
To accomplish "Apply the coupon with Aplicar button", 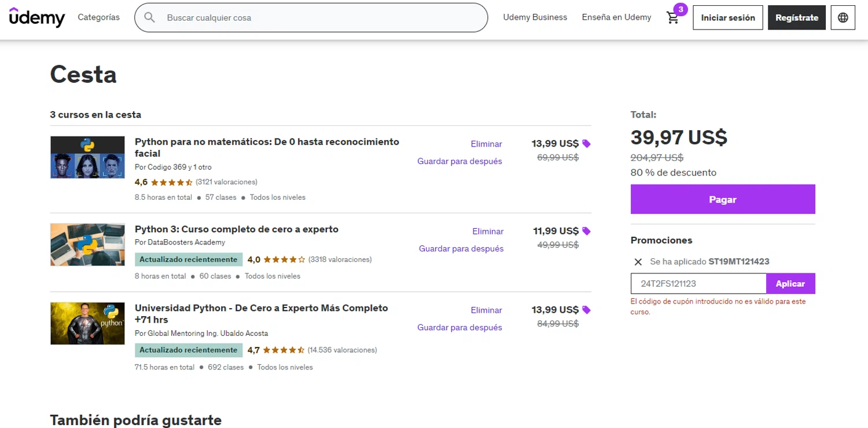I will point(790,284).
